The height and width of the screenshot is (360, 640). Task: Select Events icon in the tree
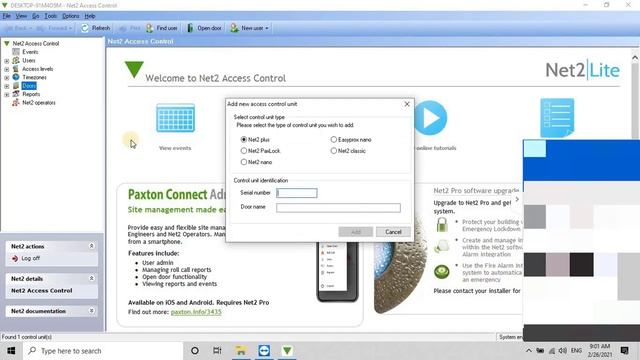(x=16, y=52)
